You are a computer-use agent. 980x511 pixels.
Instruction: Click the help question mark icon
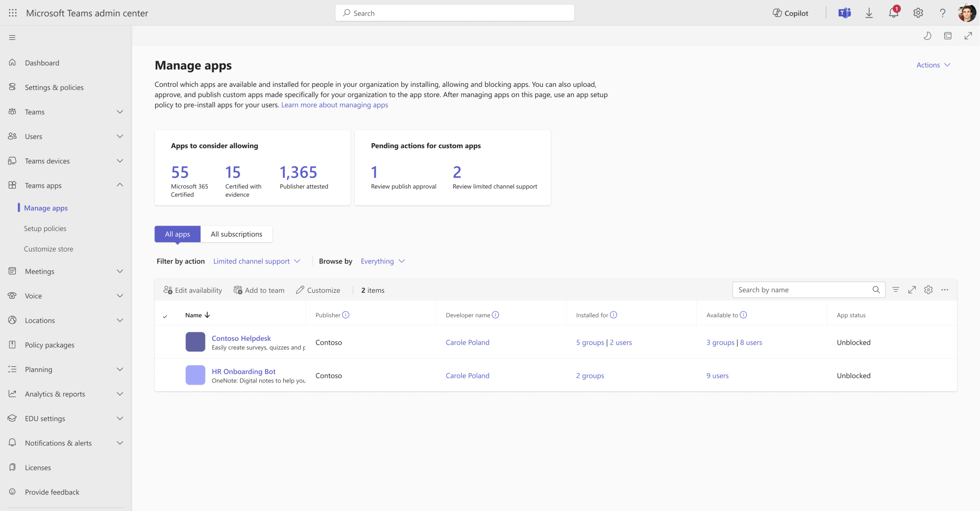pyautogui.click(x=942, y=13)
